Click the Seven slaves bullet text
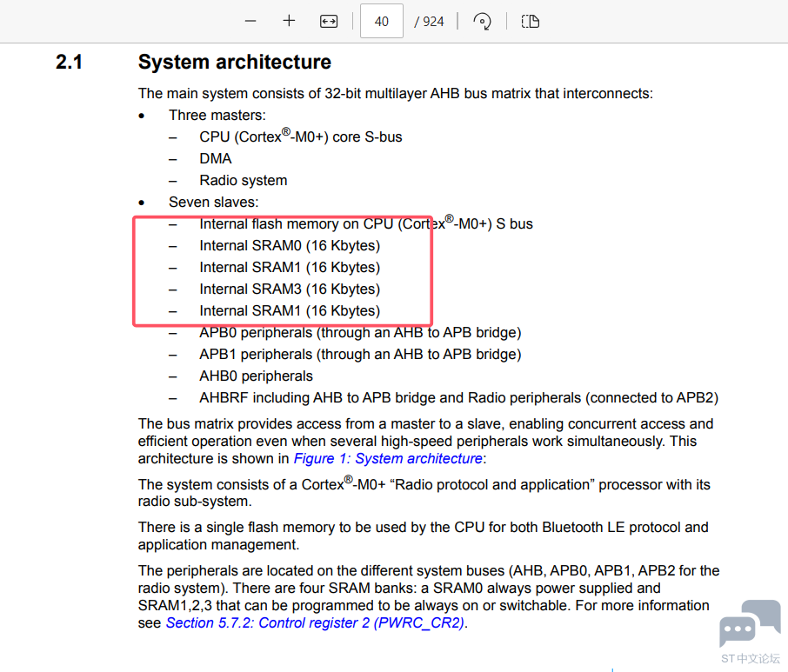 pos(214,202)
